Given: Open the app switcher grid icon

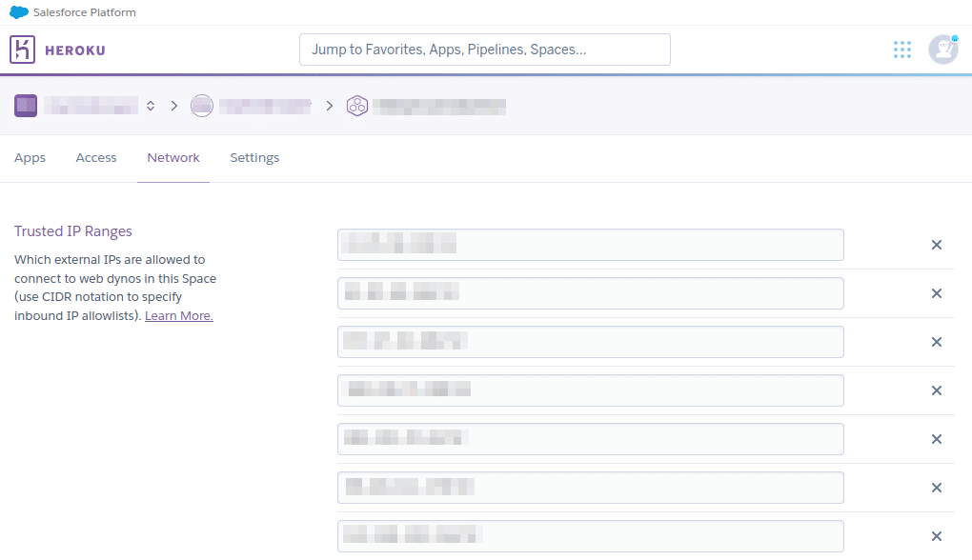Looking at the screenshot, I should point(901,50).
